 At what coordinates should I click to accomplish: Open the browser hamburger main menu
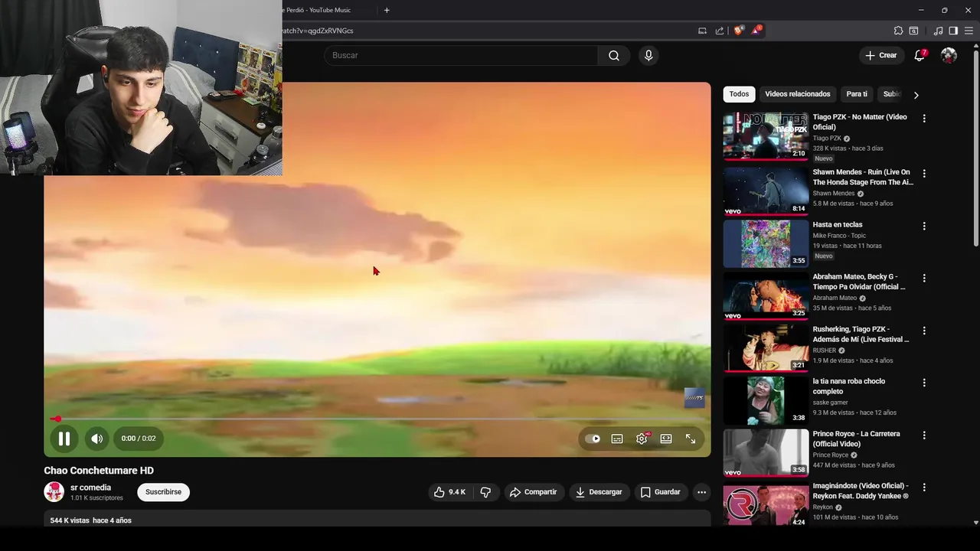tap(969, 31)
